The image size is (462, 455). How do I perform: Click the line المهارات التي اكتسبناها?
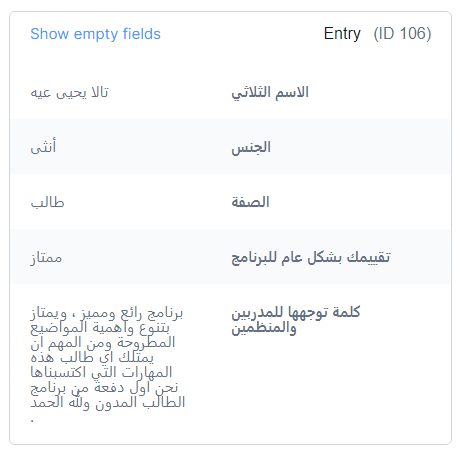[x=101, y=373]
